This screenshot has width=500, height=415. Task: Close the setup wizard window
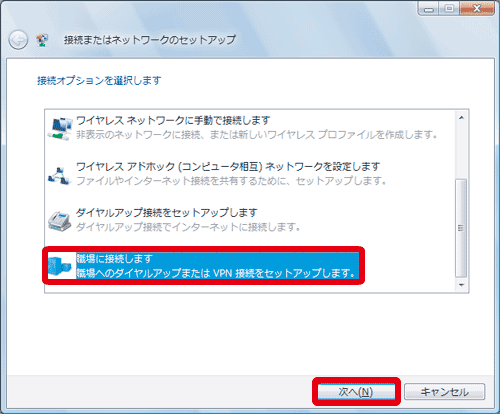pyautogui.click(x=477, y=9)
